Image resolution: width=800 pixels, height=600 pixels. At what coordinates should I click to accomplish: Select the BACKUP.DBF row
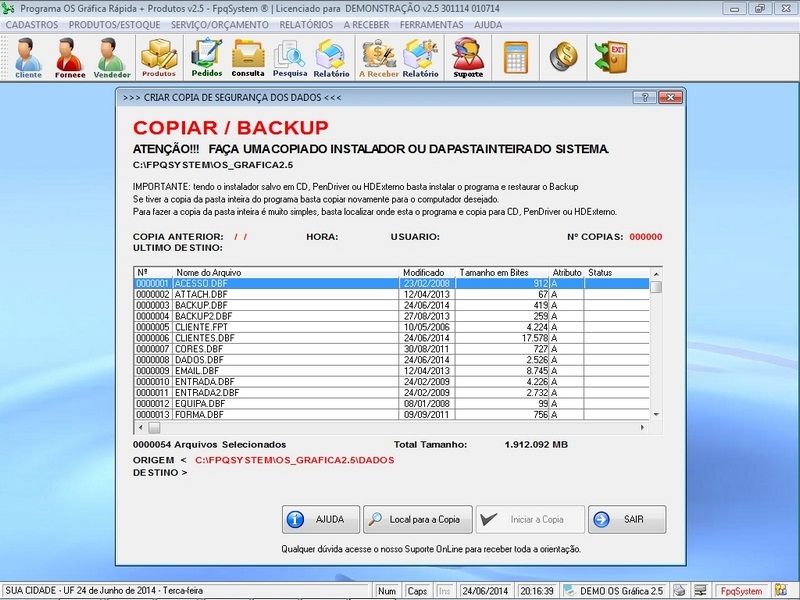391,305
